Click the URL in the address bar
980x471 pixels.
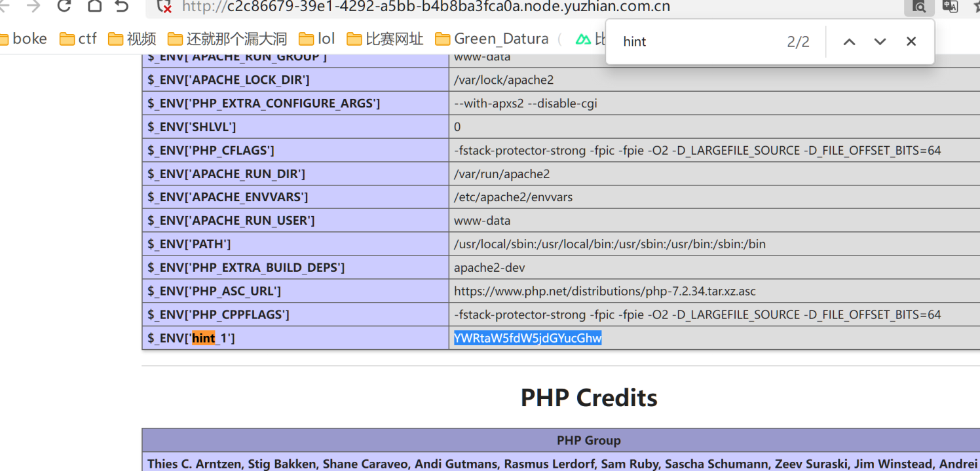pyautogui.click(x=426, y=7)
